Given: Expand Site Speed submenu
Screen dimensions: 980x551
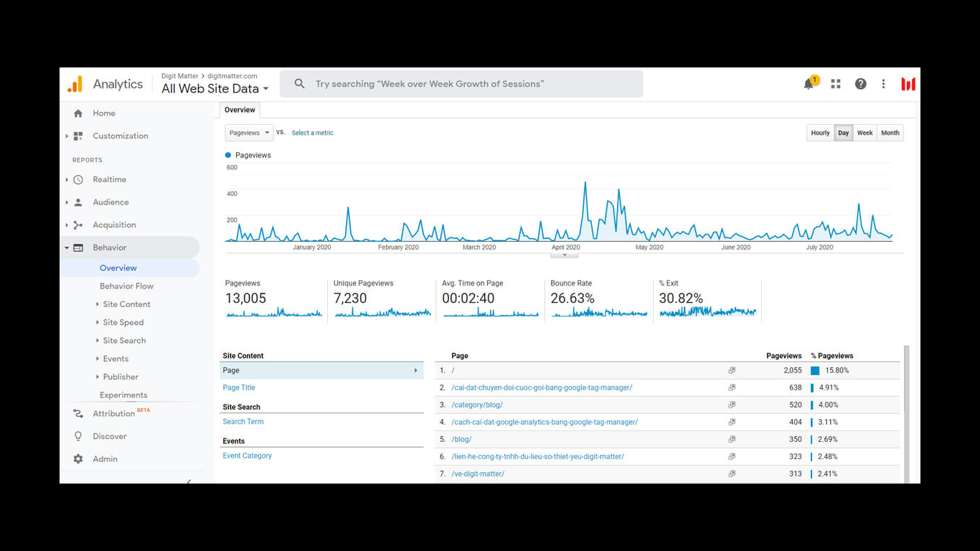Looking at the screenshot, I should (x=98, y=322).
